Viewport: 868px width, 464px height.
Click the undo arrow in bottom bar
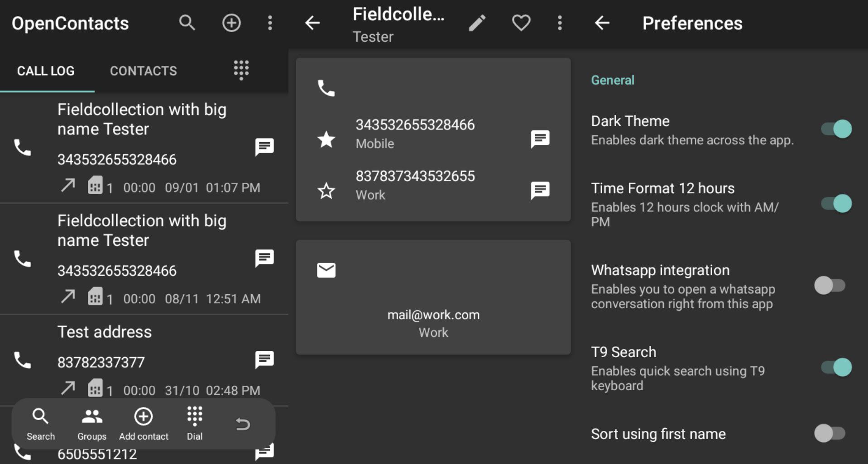tap(243, 424)
